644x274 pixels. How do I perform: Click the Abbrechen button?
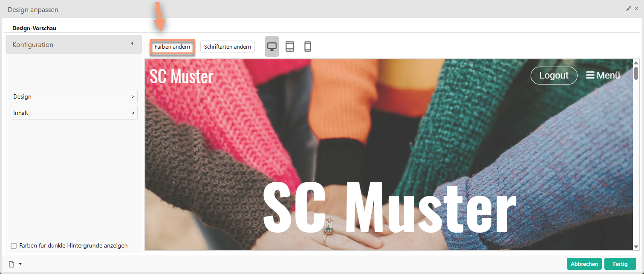coord(584,264)
